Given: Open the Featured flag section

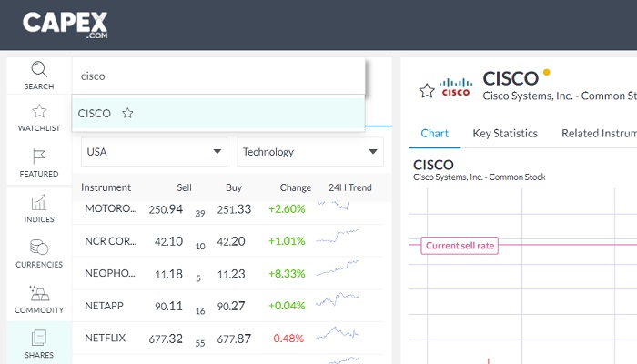Looking at the screenshot, I should (x=39, y=163).
